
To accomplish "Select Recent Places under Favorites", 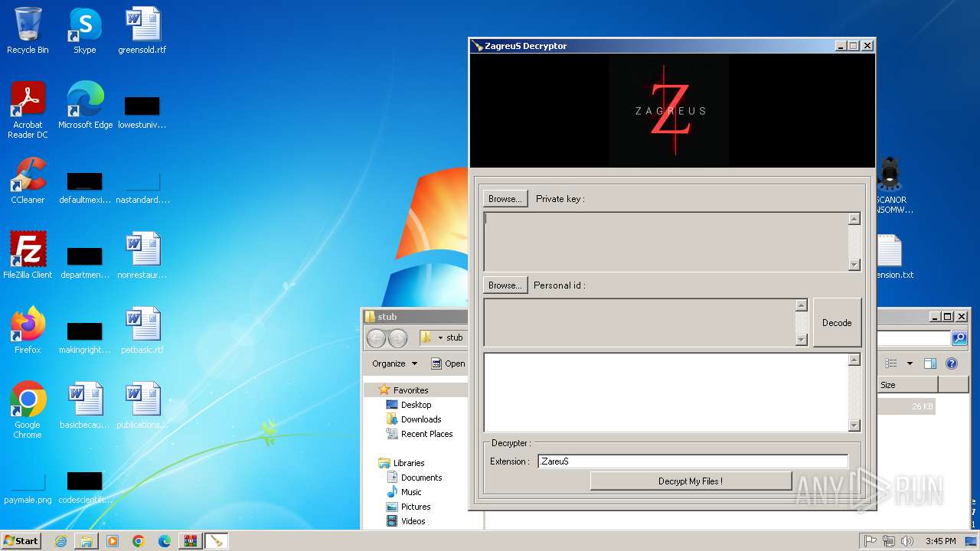I will [426, 434].
